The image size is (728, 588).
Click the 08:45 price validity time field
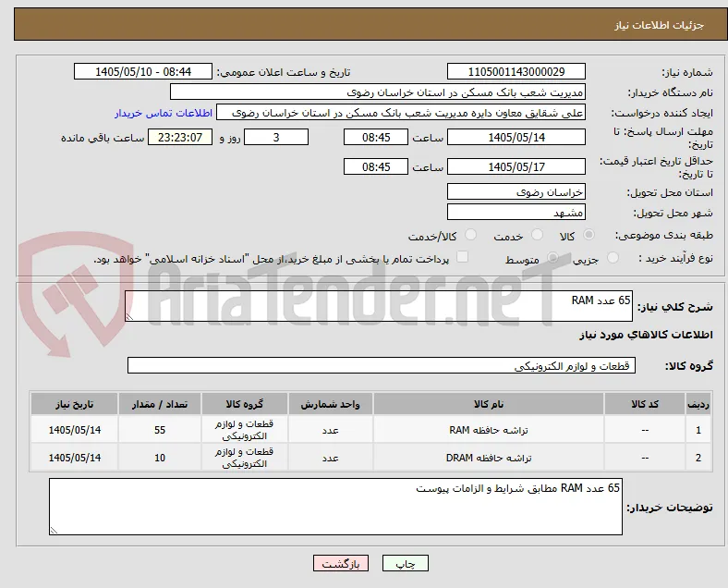[x=376, y=166]
